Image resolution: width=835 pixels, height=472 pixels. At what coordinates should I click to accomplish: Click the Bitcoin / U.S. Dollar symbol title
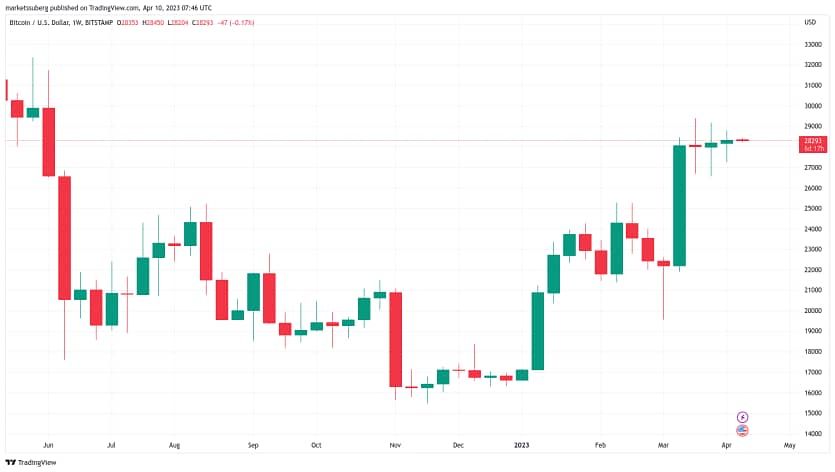[39, 23]
